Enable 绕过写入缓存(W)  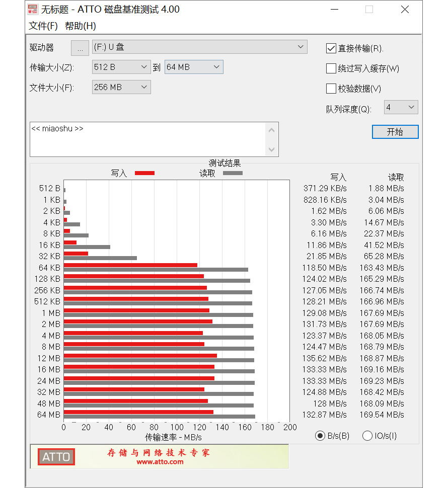coord(331,68)
